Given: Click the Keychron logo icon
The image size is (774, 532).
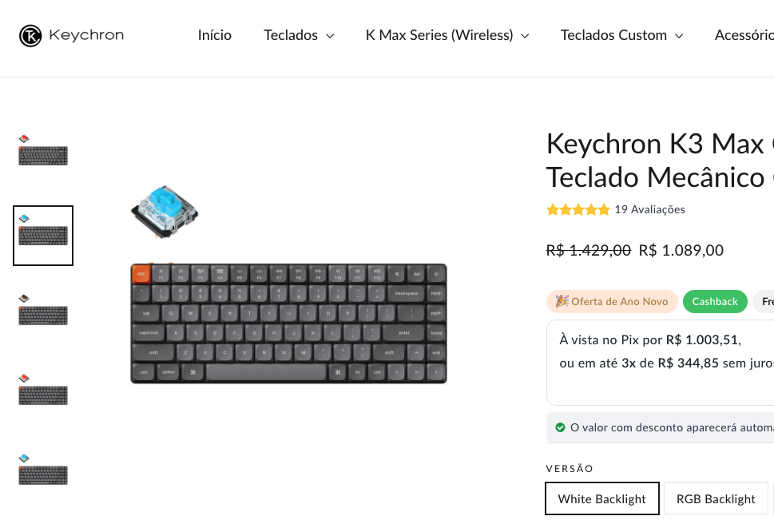Looking at the screenshot, I should pos(30,35).
